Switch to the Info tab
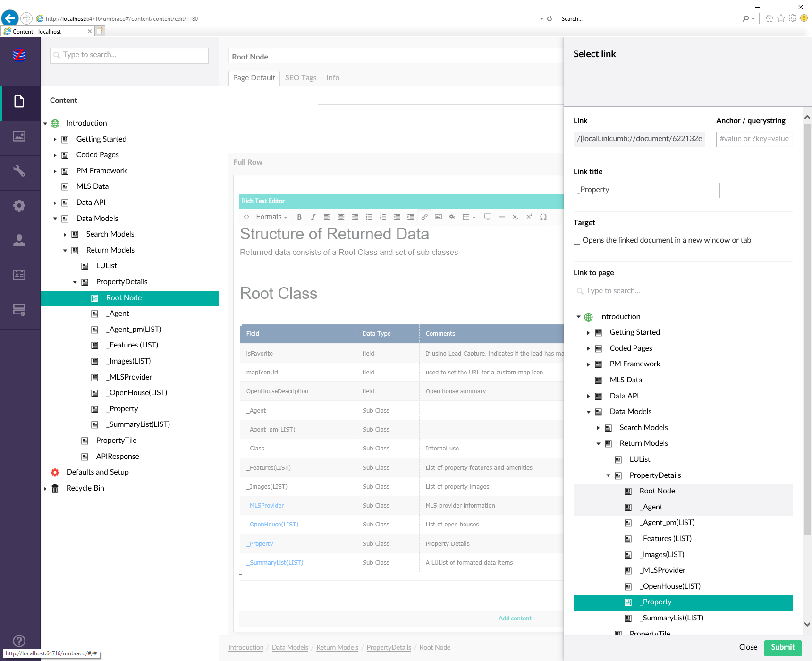Screen dimensions: 812x661 click(333, 78)
